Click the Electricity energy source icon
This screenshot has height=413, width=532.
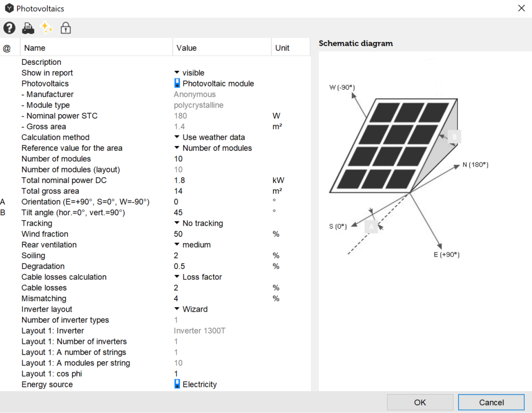tap(177, 384)
